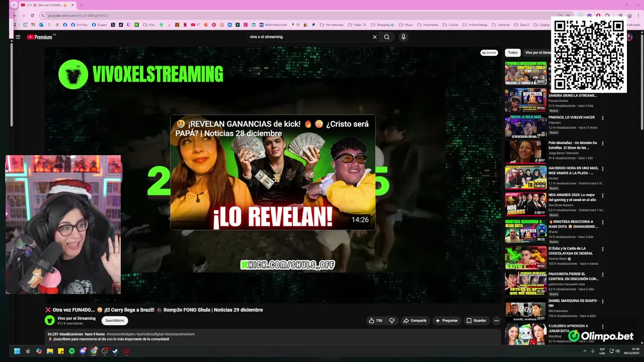Open the MyAnimeList.net bookmark
644x362 pixels.
pos(274,25)
